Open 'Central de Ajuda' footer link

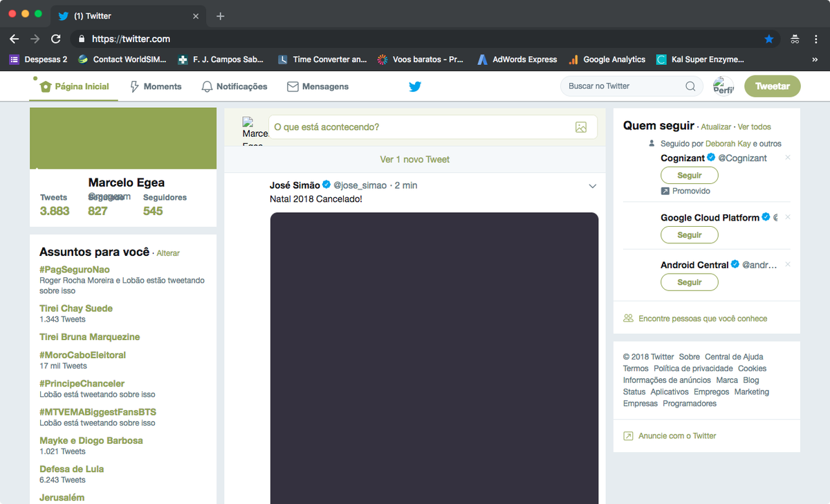pyautogui.click(x=734, y=357)
